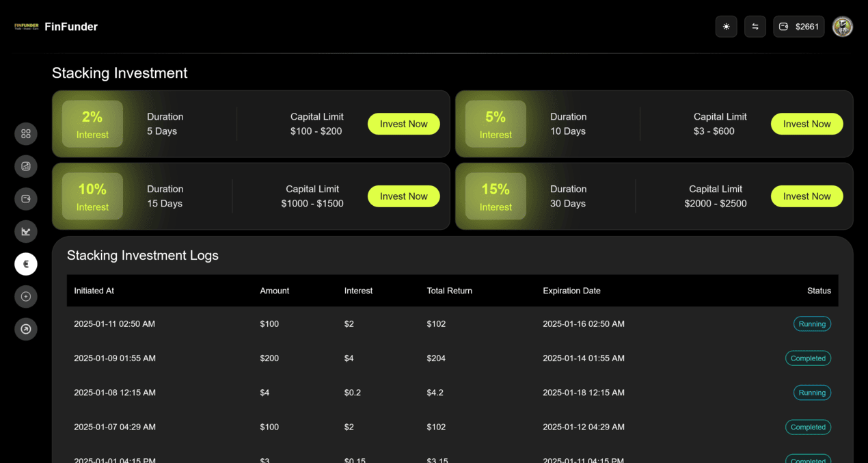Click the $2661 wallet balance button
The height and width of the screenshot is (463, 868).
(x=798, y=26)
